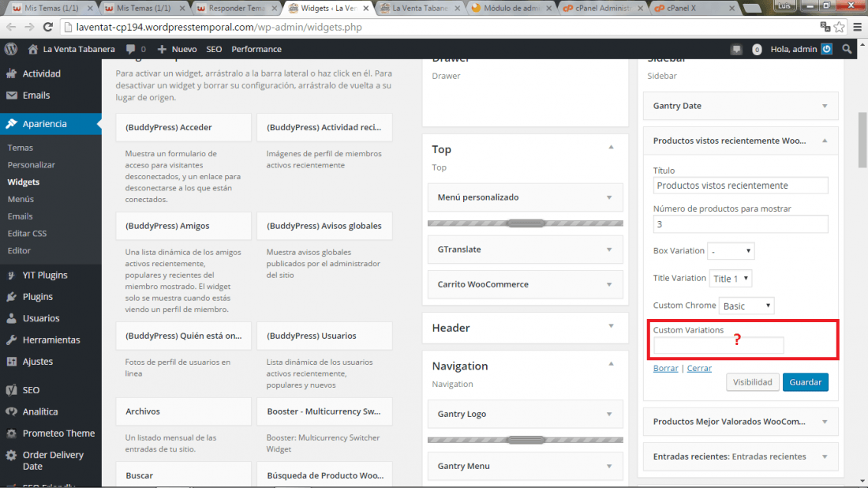Click the Visibilidad button
Image resolution: width=868 pixels, height=488 pixels.
752,382
